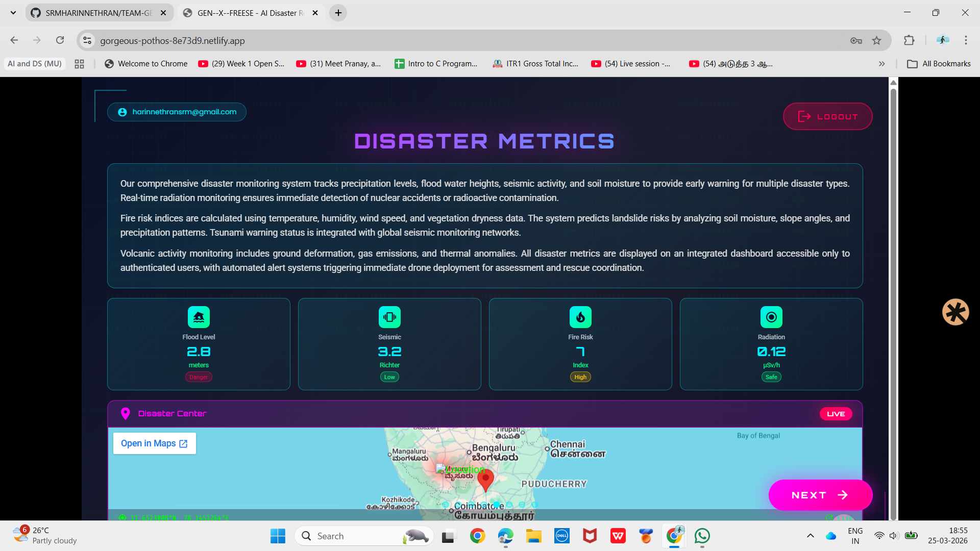Click the Seismic vibration icon
980x551 pixels.
(389, 317)
